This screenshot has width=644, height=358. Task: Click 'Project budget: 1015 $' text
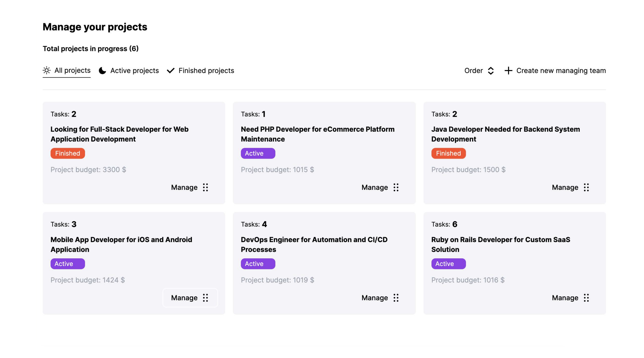point(278,170)
